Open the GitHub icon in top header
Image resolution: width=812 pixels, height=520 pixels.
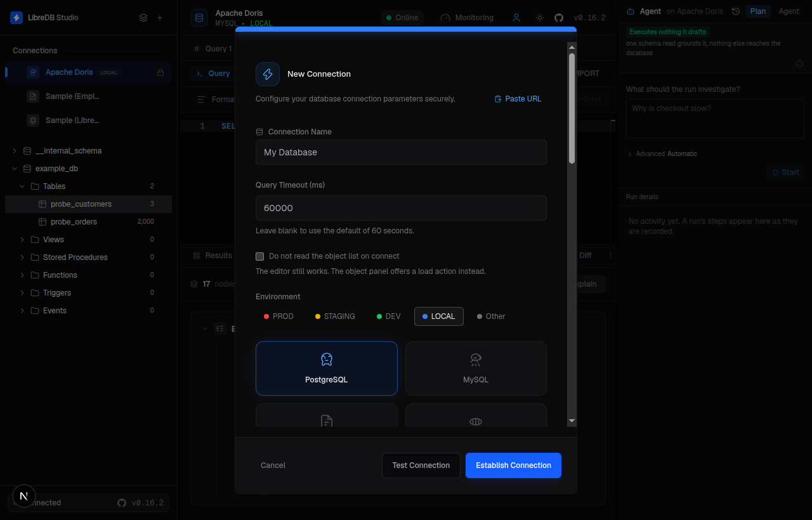pos(559,18)
